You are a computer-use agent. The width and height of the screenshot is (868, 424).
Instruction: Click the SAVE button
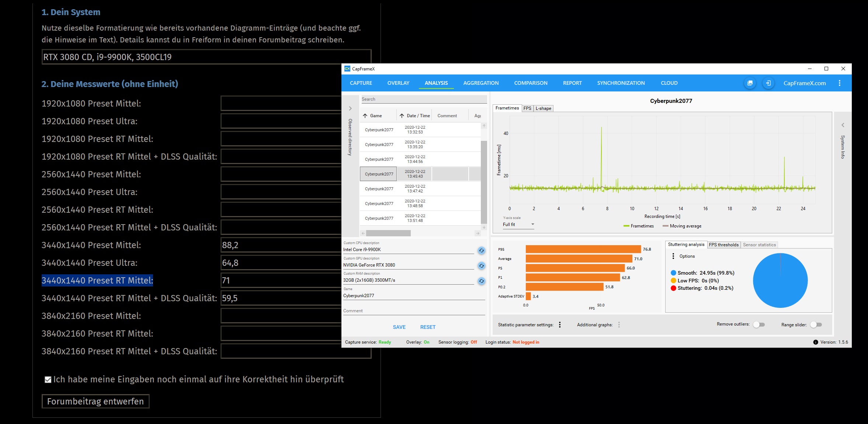point(399,327)
